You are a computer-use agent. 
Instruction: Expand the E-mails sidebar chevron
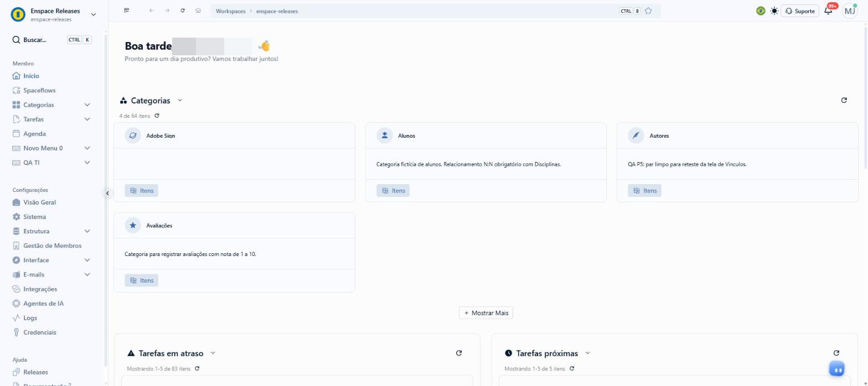(x=87, y=274)
